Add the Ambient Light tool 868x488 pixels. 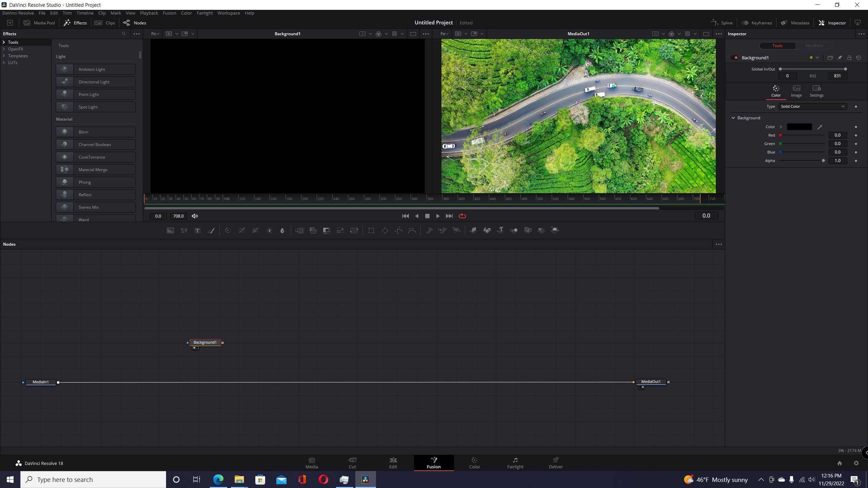pyautogui.click(x=96, y=69)
